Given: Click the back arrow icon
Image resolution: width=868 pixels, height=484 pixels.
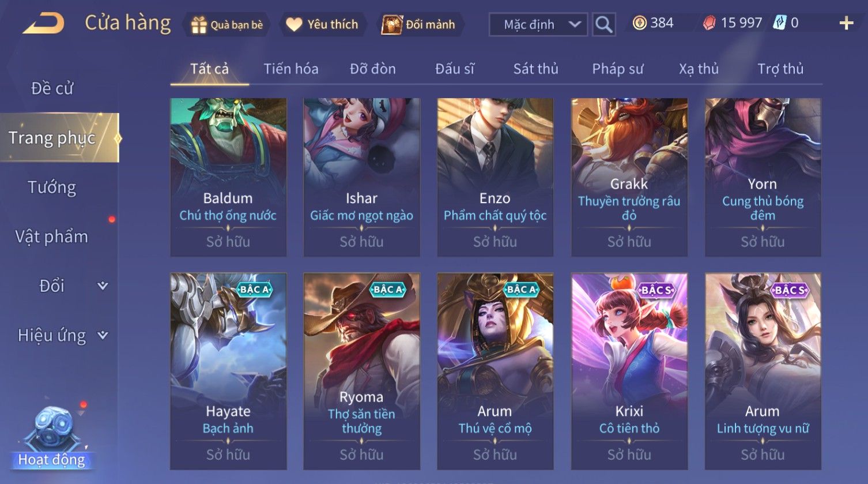Looking at the screenshot, I should [x=43, y=24].
